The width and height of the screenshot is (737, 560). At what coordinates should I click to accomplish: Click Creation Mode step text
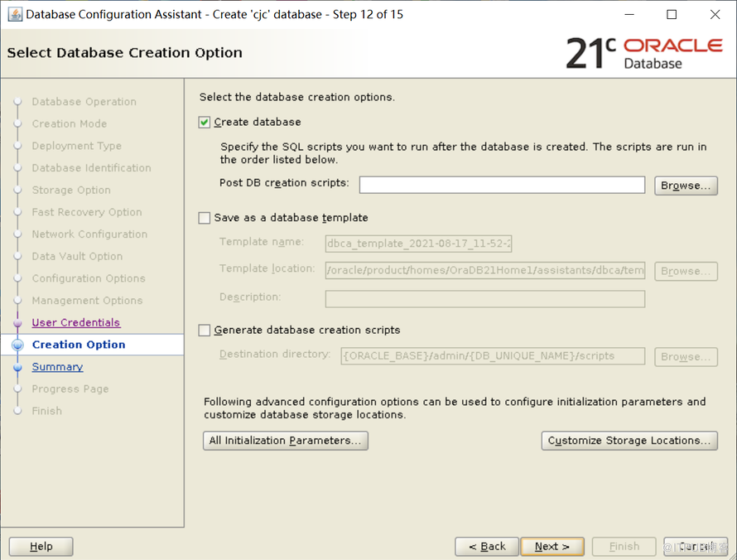(70, 123)
